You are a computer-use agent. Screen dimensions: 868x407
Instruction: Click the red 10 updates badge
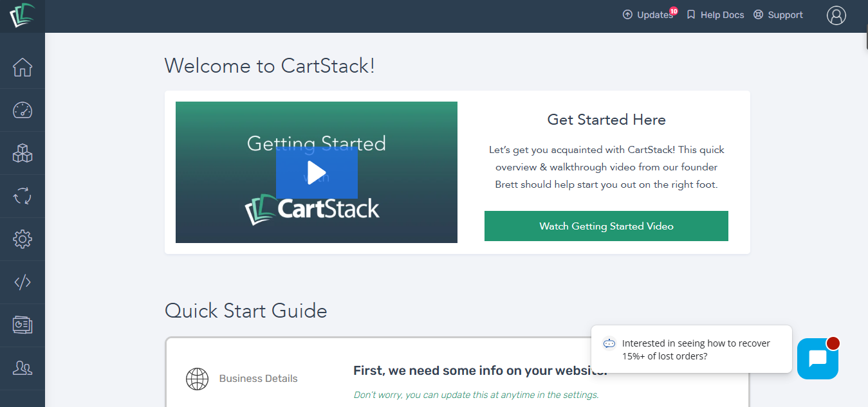[674, 11]
